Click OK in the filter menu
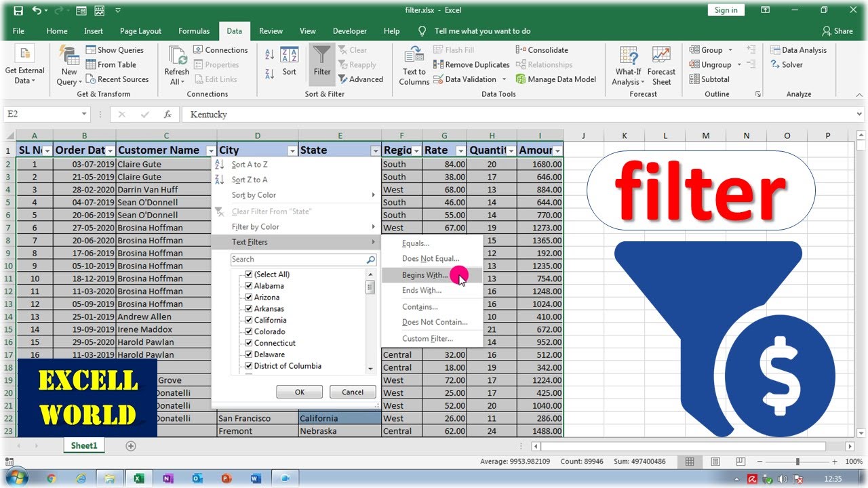This screenshot has width=868, height=488. [x=300, y=392]
